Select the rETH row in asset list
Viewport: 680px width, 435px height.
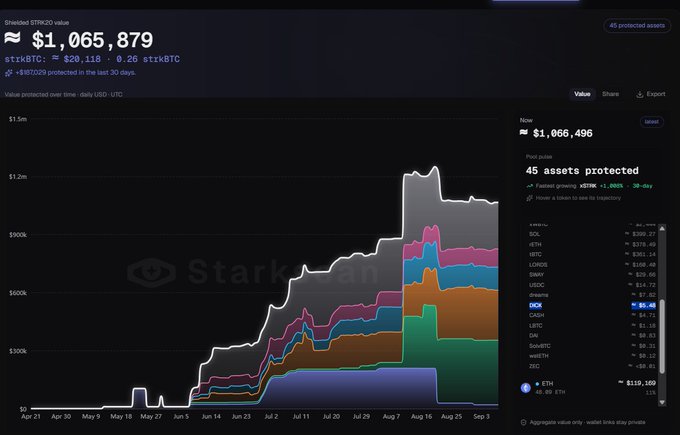coord(592,245)
